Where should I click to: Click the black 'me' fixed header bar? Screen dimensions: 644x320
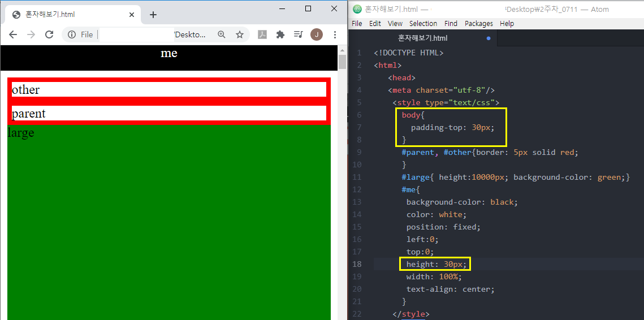point(169,58)
